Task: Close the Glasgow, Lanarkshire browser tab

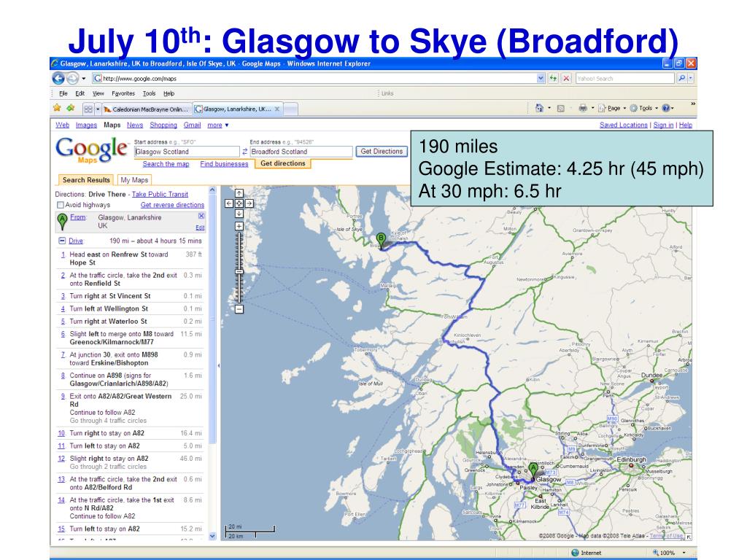Action: click(276, 109)
